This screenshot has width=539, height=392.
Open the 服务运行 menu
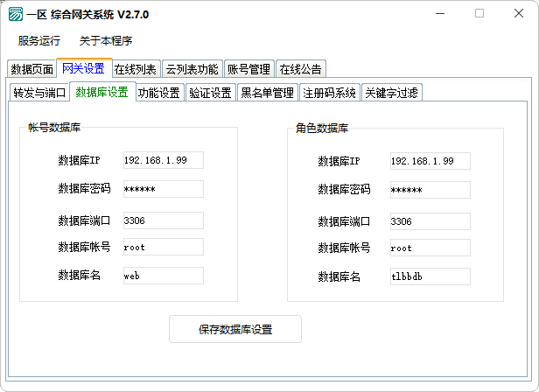[39, 40]
